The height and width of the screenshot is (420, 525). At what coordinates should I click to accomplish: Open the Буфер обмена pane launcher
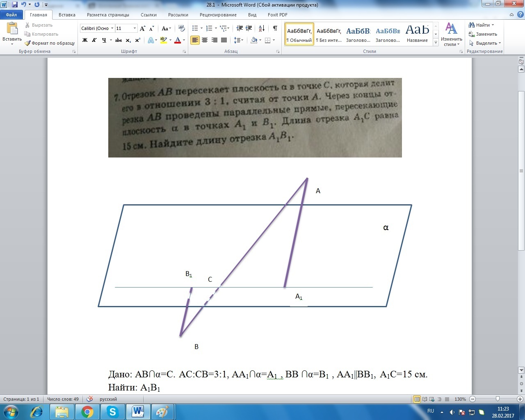coord(74,52)
